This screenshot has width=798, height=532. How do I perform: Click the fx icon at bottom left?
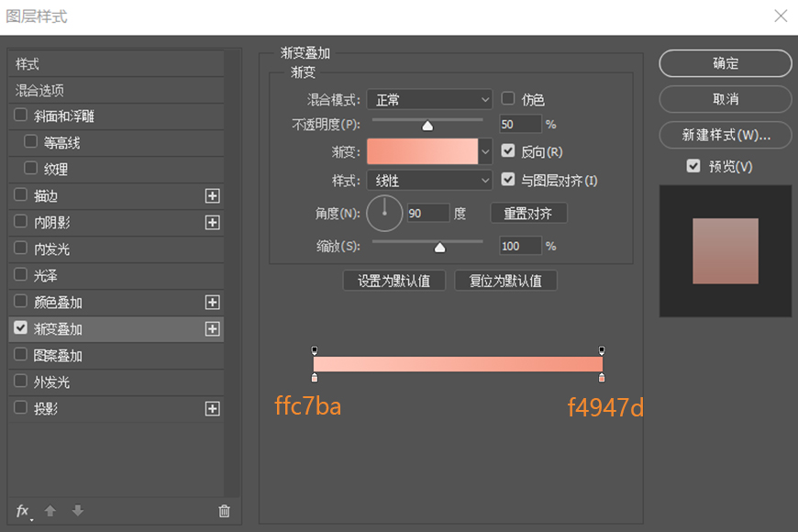23,511
